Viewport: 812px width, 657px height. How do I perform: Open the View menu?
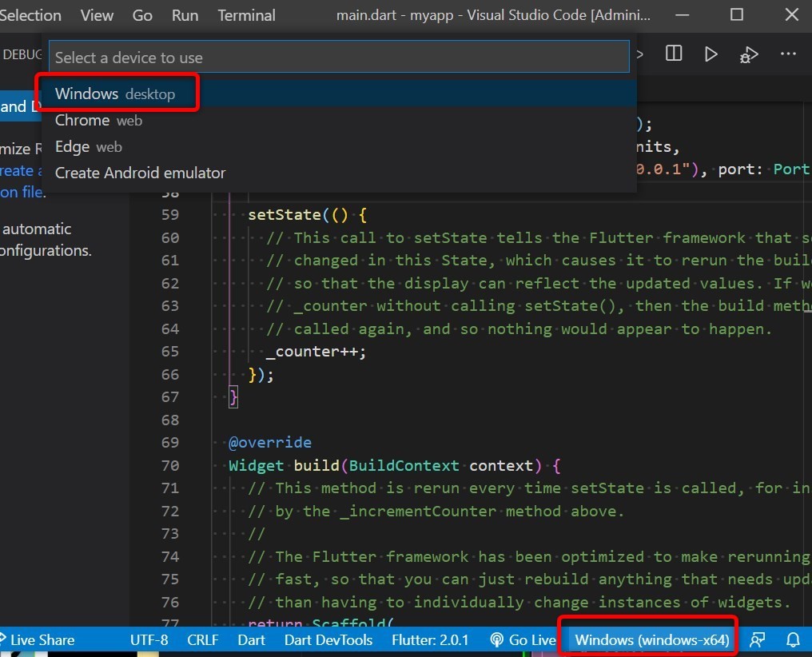[97, 15]
